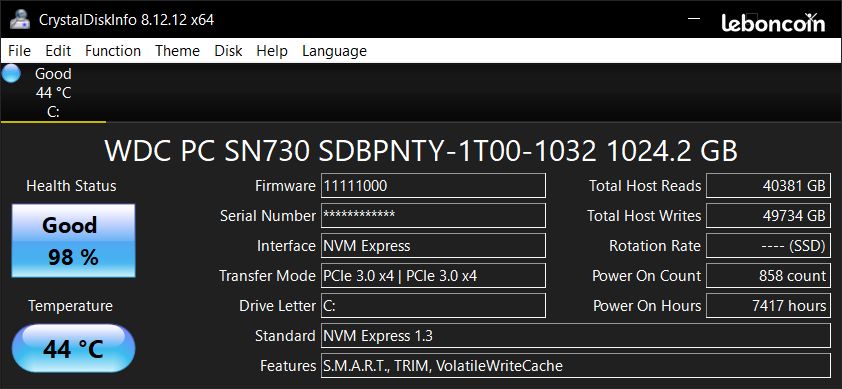Click the Interface label
Image resolution: width=842 pixels, height=389 pixels.
coord(286,246)
